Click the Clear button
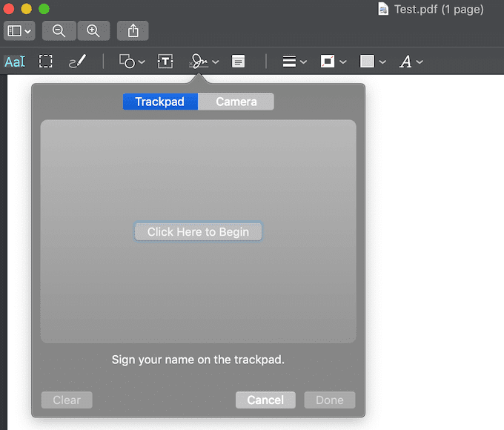The image size is (504, 430). coord(67,400)
